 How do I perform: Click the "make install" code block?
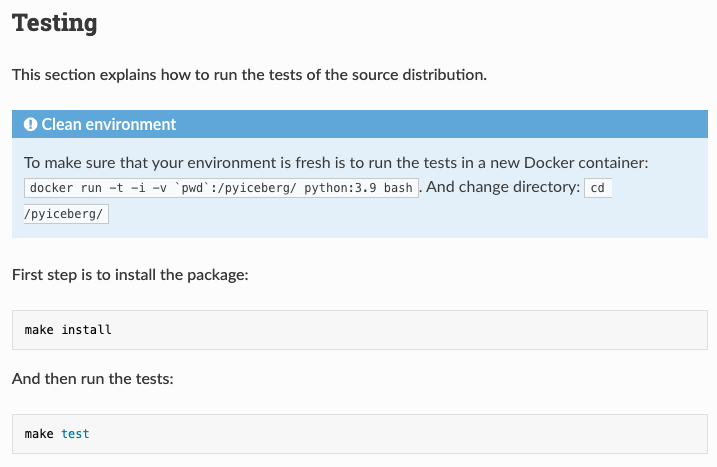coord(358,329)
